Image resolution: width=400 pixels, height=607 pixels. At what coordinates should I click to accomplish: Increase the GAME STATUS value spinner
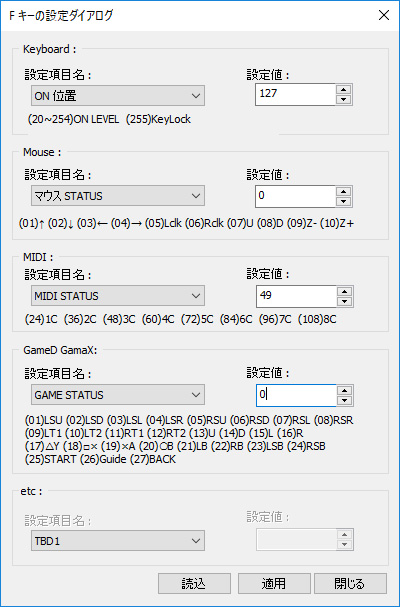coord(344,390)
